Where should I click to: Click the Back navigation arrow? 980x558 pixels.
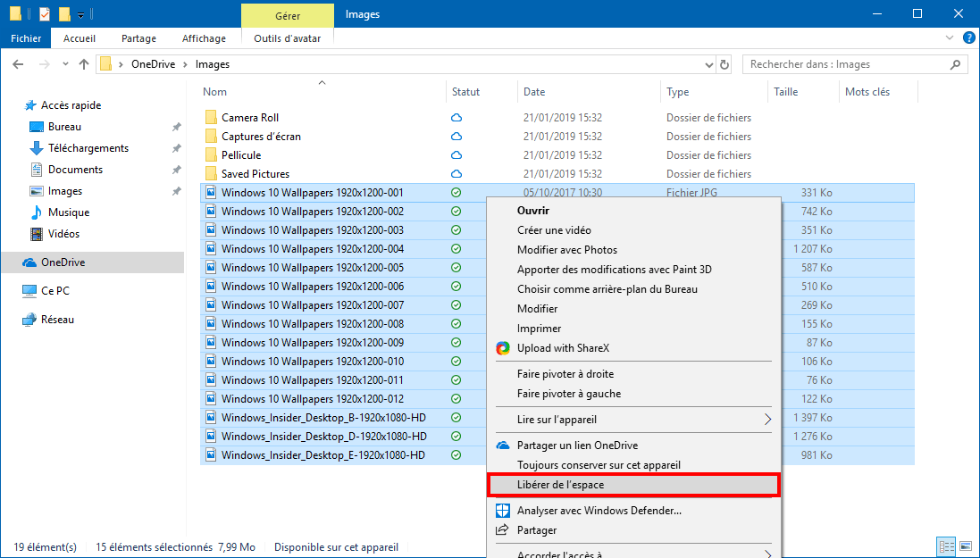[x=18, y=64]
